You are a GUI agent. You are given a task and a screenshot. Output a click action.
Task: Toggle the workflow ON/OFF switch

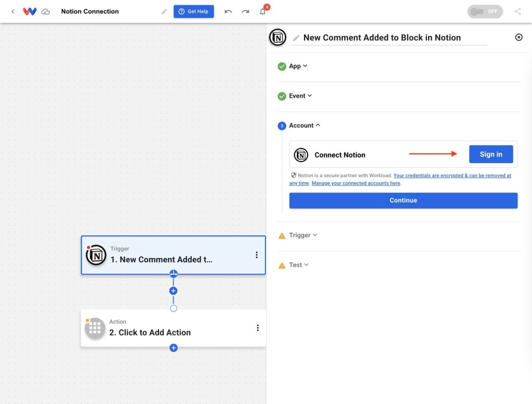485,11
